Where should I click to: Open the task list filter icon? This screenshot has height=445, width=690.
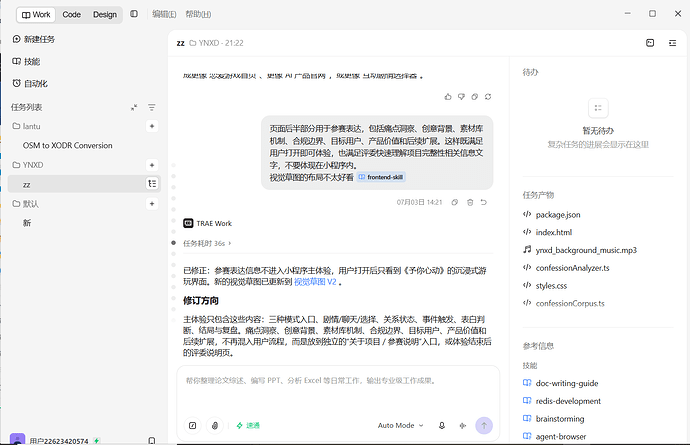click(152, 107)
